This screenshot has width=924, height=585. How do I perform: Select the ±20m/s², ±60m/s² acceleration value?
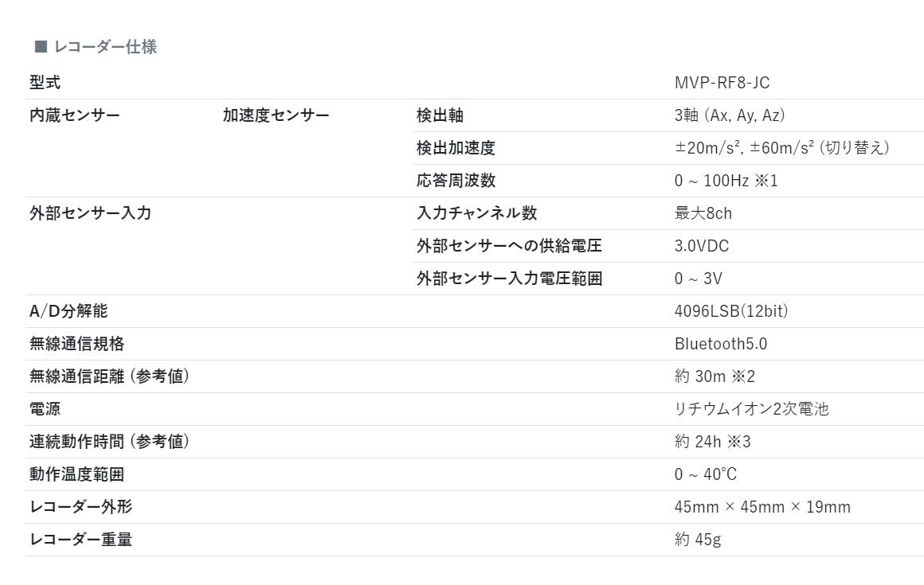click(x=781, y=148)
